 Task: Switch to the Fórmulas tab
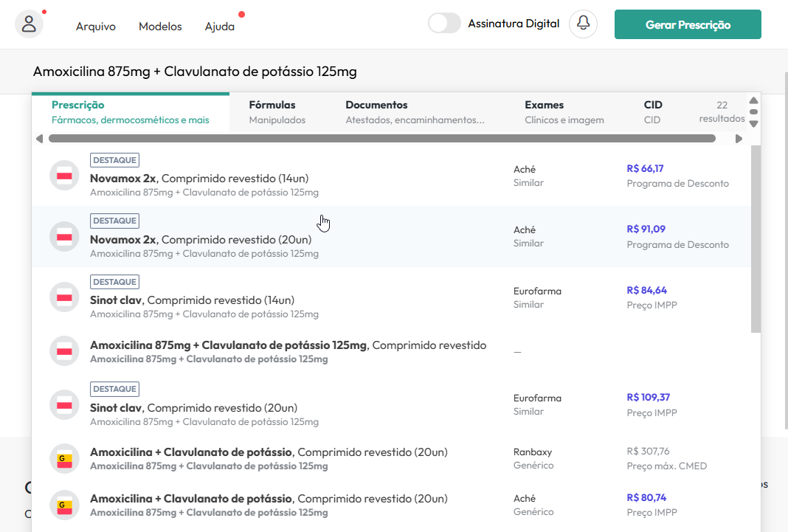277,112
